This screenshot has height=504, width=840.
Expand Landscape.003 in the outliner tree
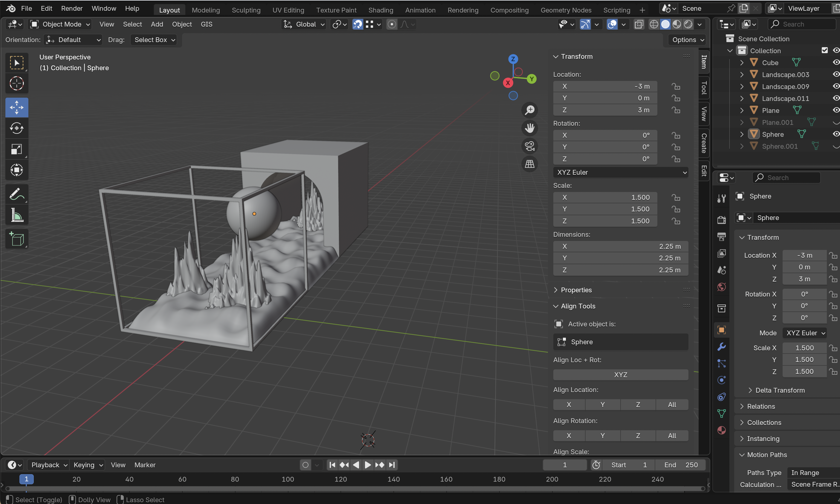tap(742, 75)
